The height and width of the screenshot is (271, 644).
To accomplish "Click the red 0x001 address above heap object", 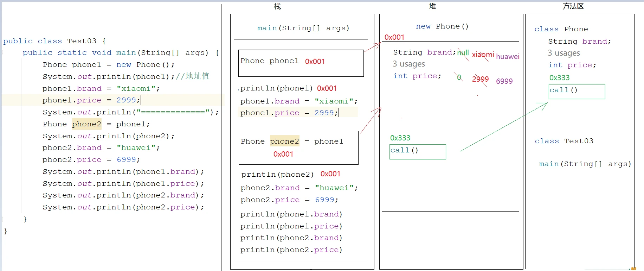I will 394,37.
